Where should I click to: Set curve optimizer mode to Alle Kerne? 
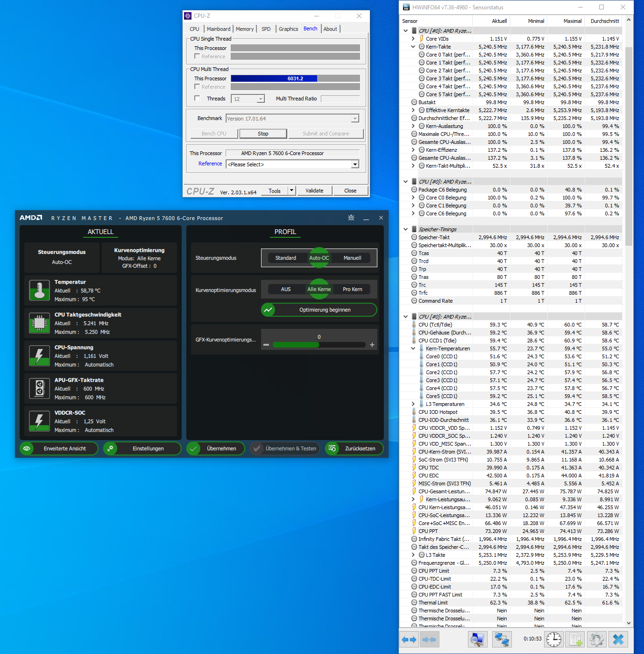pyautogui.click(x=319, y=289)
